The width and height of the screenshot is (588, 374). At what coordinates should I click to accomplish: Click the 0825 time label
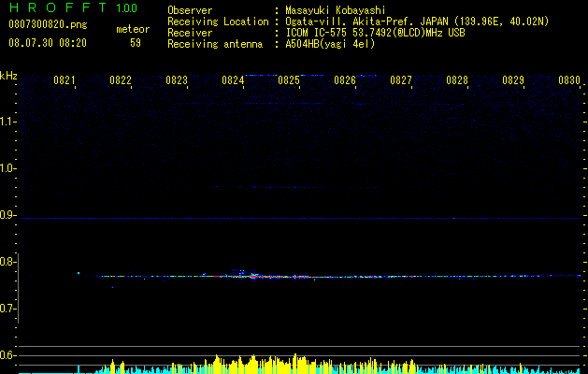(289, 80)
